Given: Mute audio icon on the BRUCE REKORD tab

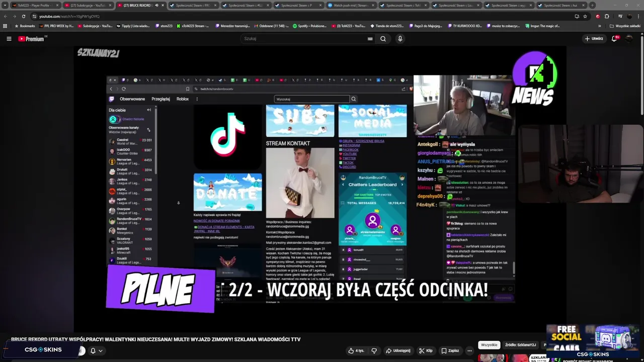Looking at the screenshot, I should coord(156,5).
